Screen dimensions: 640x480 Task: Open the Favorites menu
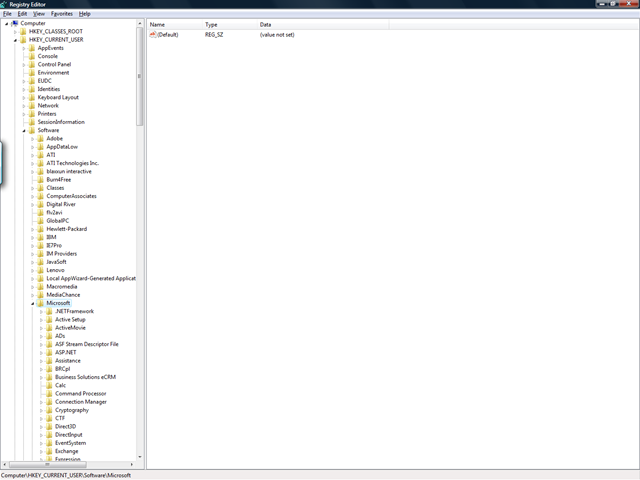[62, 13]
